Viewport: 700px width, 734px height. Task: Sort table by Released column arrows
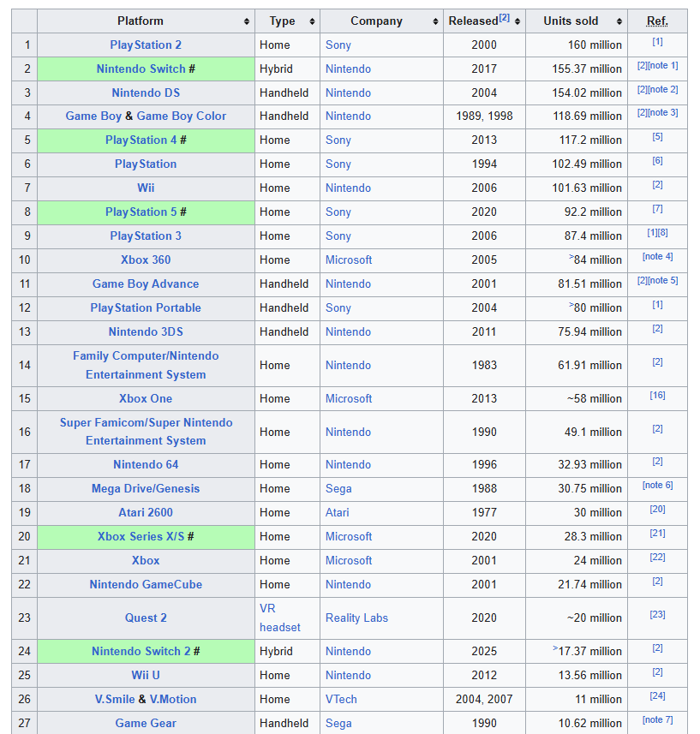point(518,21)
